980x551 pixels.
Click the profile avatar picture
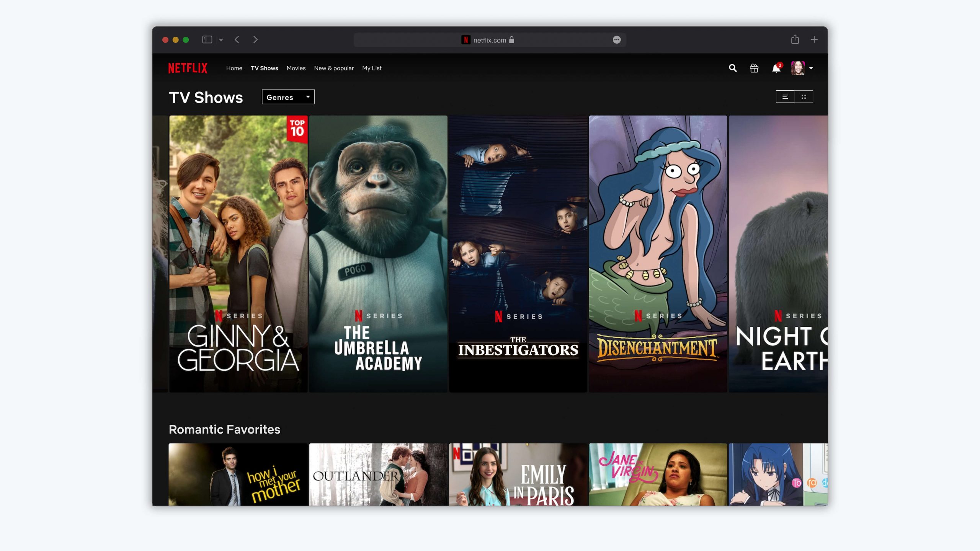(798, 68)
